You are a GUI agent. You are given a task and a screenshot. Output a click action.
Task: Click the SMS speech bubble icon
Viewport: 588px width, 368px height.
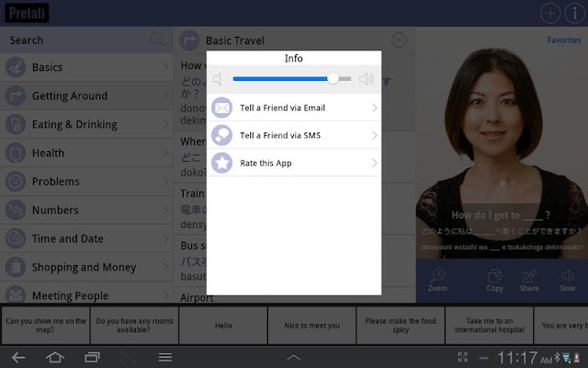point(222,135)
